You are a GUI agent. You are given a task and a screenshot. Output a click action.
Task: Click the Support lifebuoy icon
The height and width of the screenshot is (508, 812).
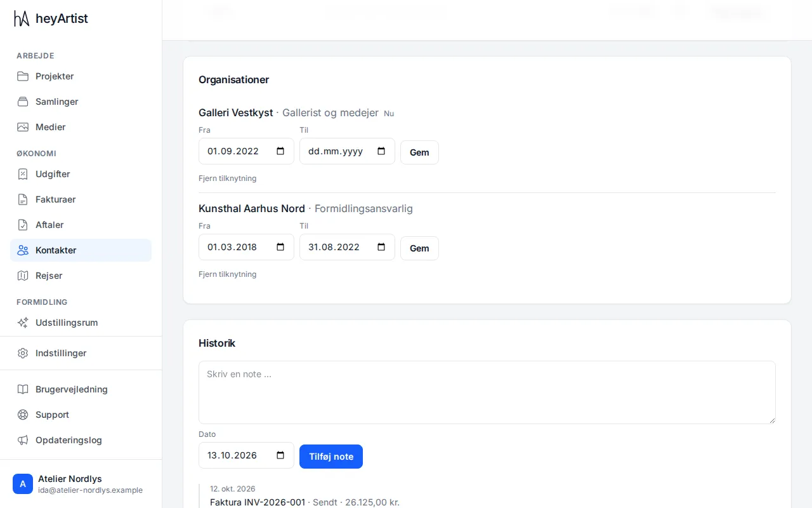pos(23,415)
